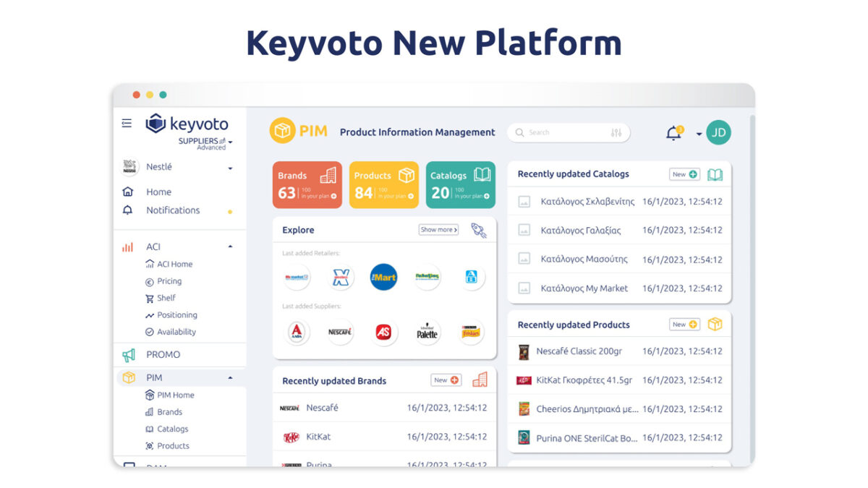Click Show more in Explore
This screenshot has width=868, height=488.
pos(438,230)
